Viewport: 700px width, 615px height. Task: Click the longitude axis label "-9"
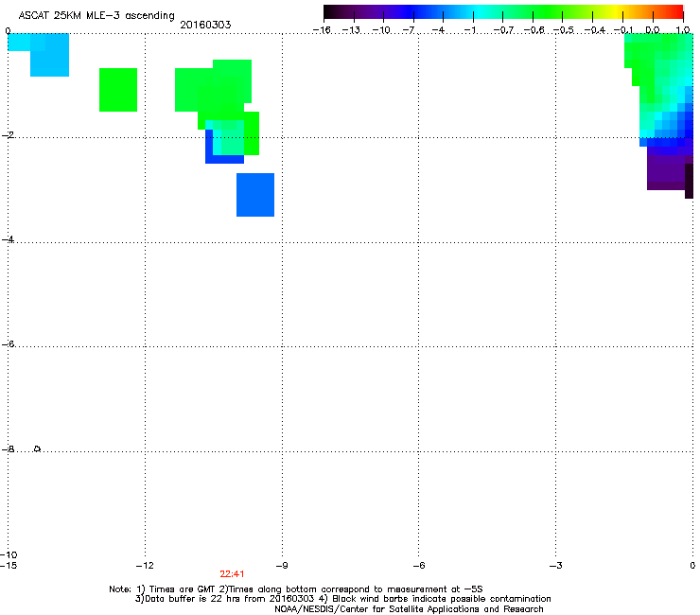tap(282, 566)
